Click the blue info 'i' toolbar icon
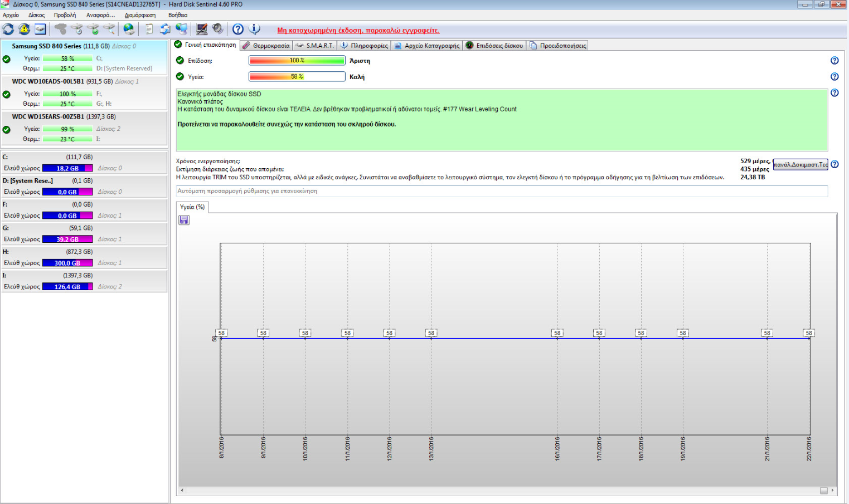This screenshot has height=504, width=849. (x=255, y=29)
